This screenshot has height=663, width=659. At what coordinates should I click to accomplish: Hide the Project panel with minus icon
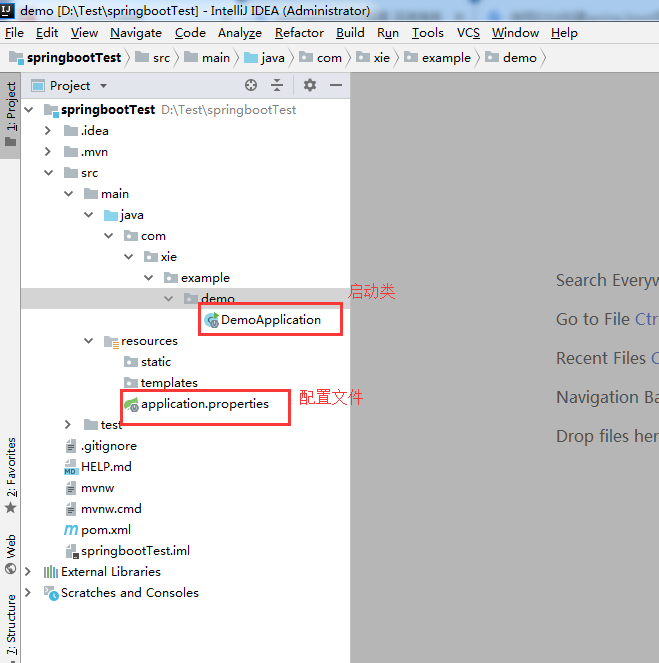336,85
